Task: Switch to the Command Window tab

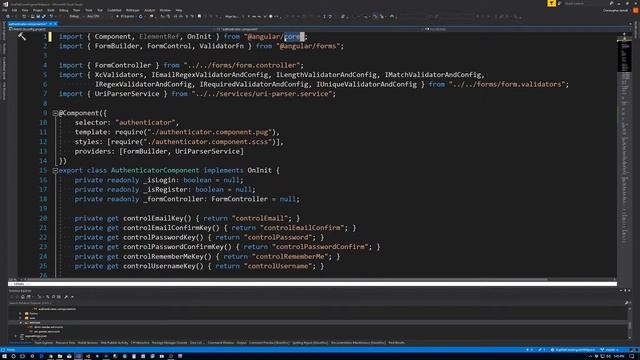Action: (221, 343)
